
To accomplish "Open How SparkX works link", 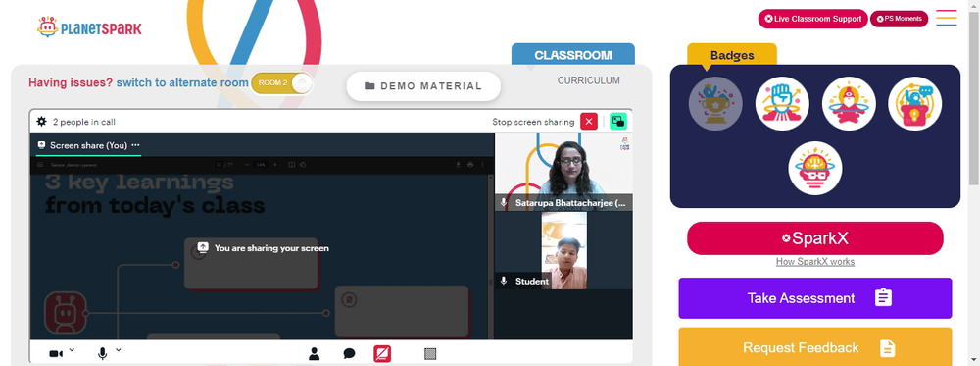I will pyautogui.click(x=815, y=262).
